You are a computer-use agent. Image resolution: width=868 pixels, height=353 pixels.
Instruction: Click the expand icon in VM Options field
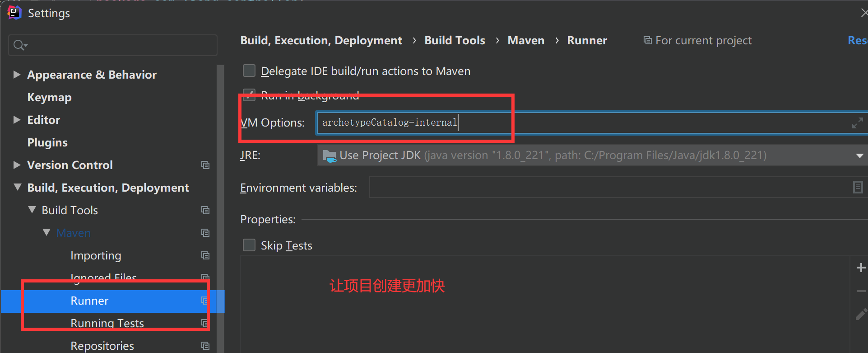857,123
